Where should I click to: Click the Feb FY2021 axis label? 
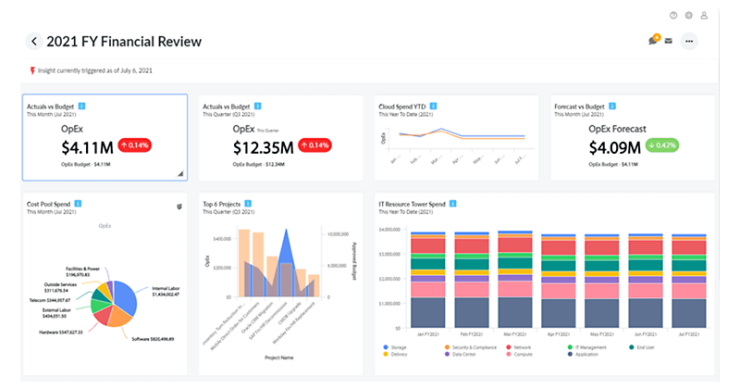pos(471,334)
